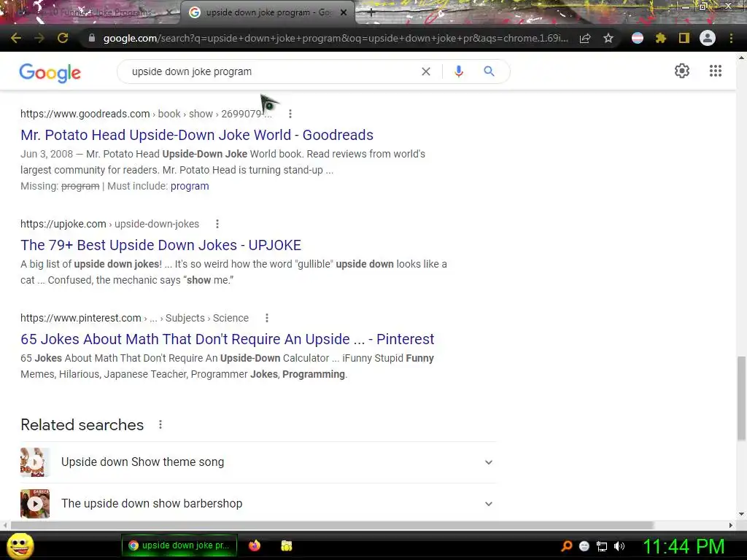Open the volume speaker tray icon

tap(619, 546)
